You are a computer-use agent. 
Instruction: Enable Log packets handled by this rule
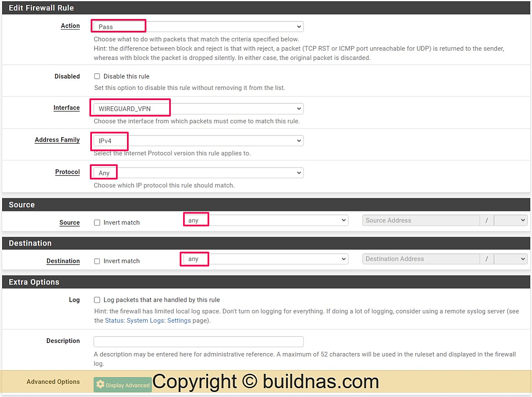click(97, 300)
